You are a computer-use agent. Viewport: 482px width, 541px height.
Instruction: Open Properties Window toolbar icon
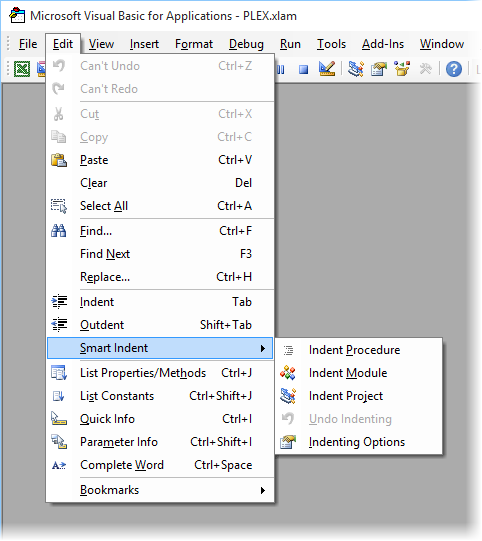(x=379, y=69)
